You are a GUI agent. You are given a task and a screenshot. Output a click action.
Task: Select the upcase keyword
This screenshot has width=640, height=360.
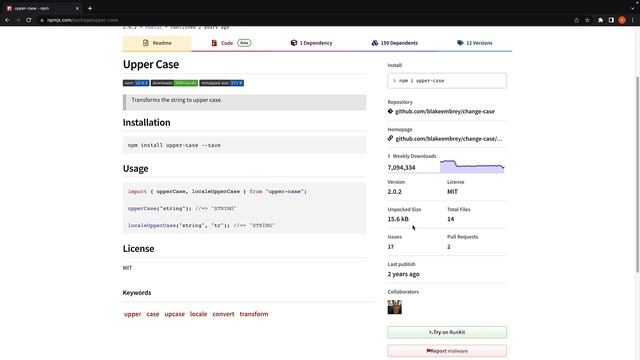click(175, 314)
